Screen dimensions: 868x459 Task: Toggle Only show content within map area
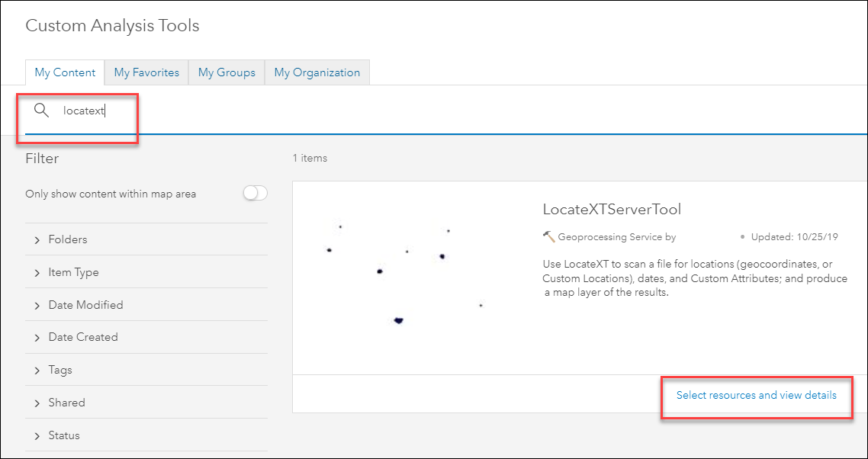tap(255, 193)
